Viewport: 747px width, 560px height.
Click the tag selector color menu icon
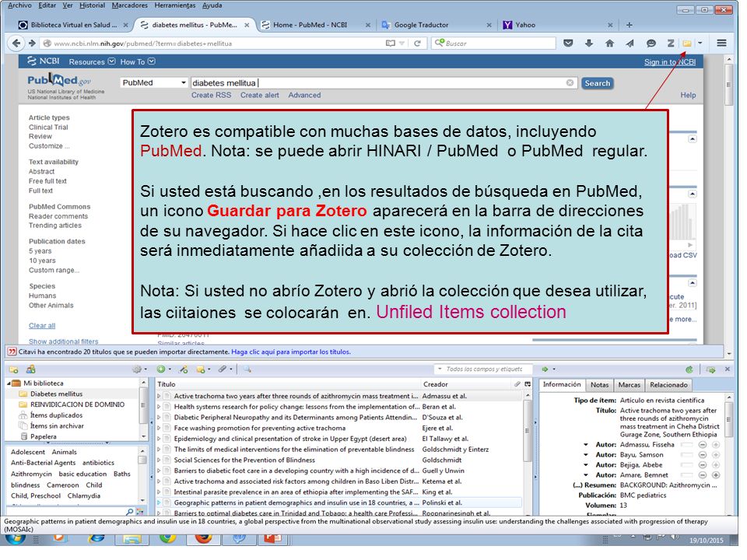139,512
